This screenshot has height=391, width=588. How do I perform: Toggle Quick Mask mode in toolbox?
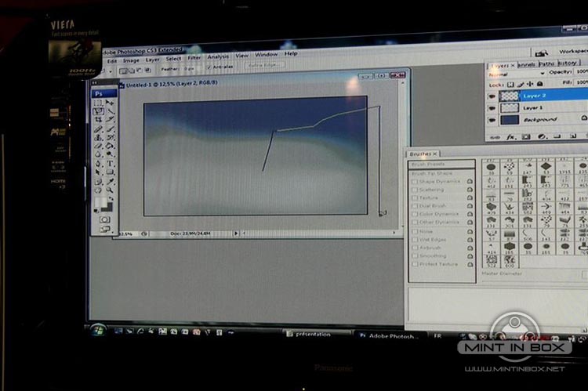tap(104, 219)
